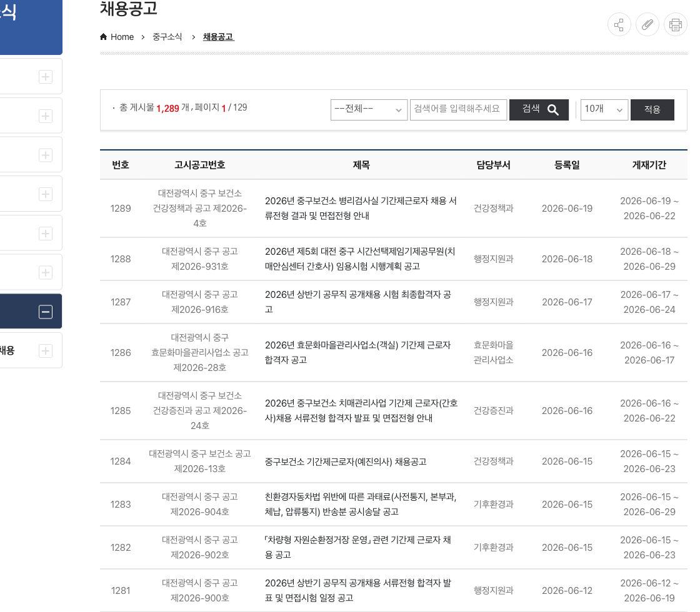Click total post count 1,289

point(167,109)
